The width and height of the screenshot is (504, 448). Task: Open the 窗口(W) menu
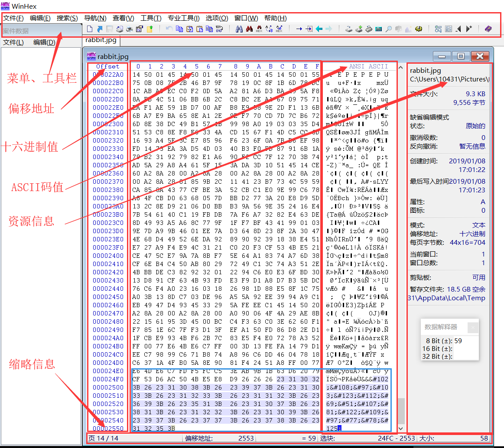click(x=246, y=18)
